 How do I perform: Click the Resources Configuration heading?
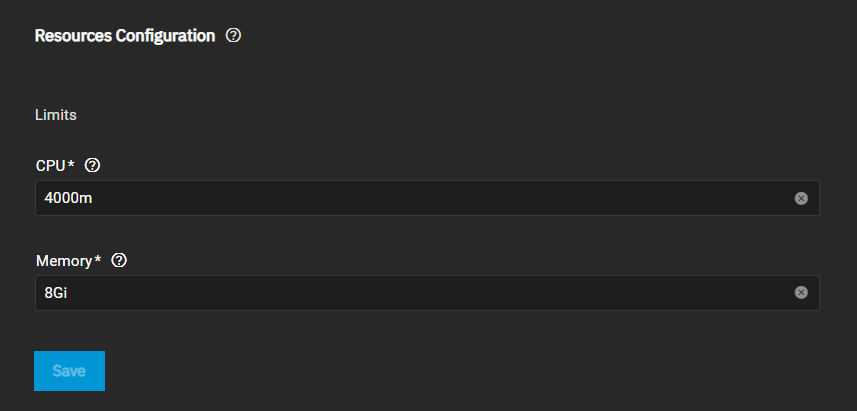(125, 36)
